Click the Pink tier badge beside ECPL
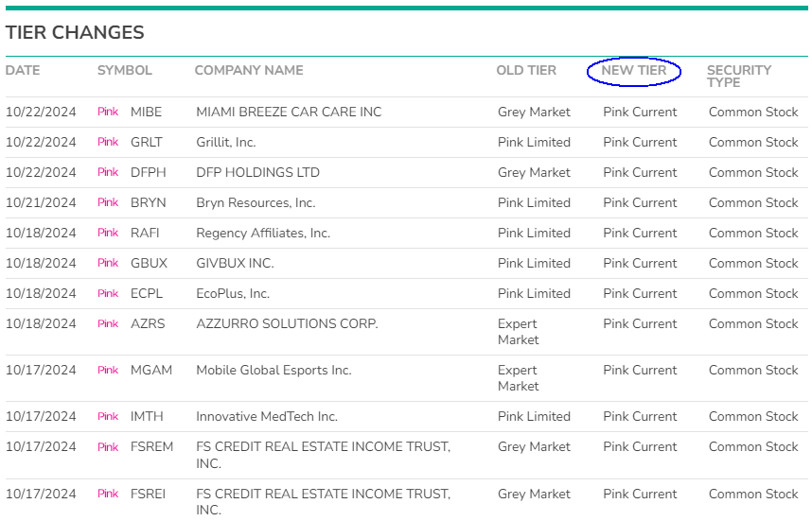Image resolution: width=812 pixels, height=521 pixels. (108, 293)
